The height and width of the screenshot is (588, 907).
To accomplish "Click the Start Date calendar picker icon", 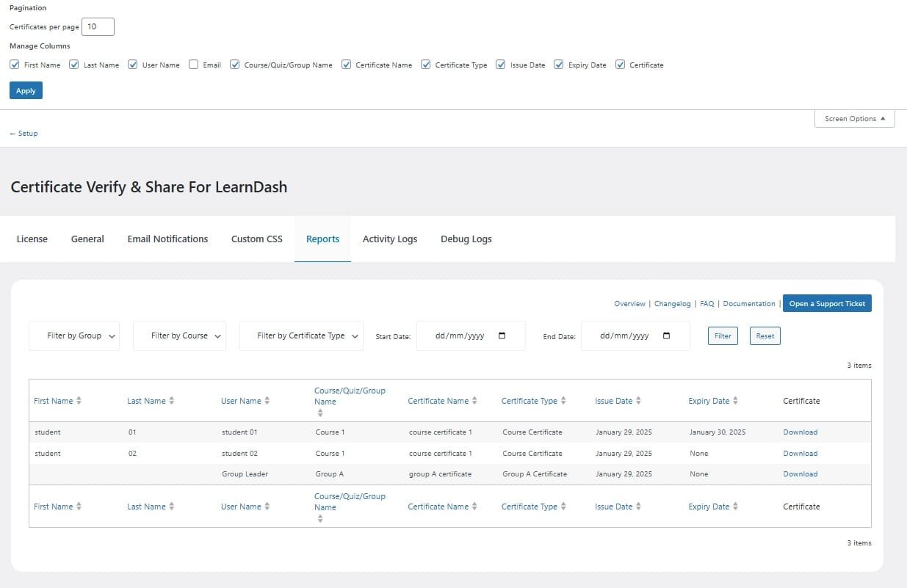I will pyautogui.click(x=502, y=335).
